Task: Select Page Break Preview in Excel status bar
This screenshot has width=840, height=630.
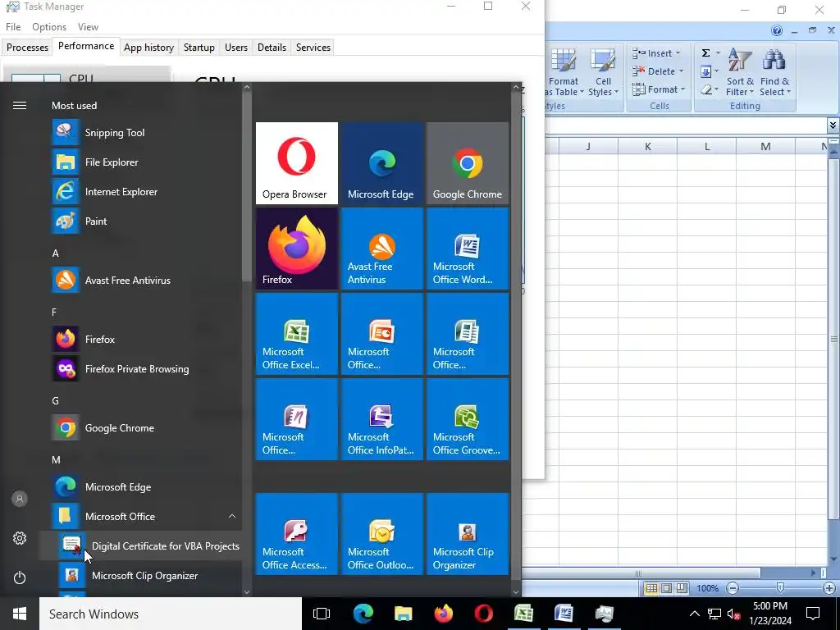Action: [682, 588]
